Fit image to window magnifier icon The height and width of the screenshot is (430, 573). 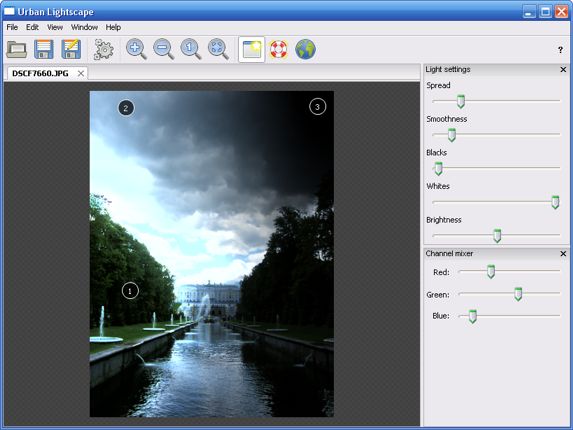click(218, 49)
